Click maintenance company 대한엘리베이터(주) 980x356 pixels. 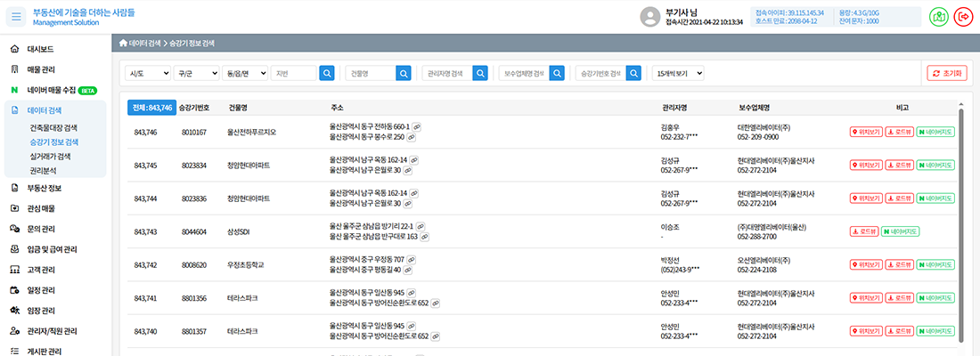click(x=765, y=126)
